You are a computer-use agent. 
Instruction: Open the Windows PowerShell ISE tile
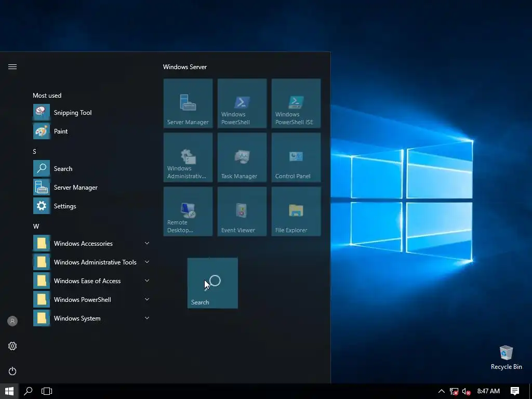pyautogui.click(x=296, y=103)
